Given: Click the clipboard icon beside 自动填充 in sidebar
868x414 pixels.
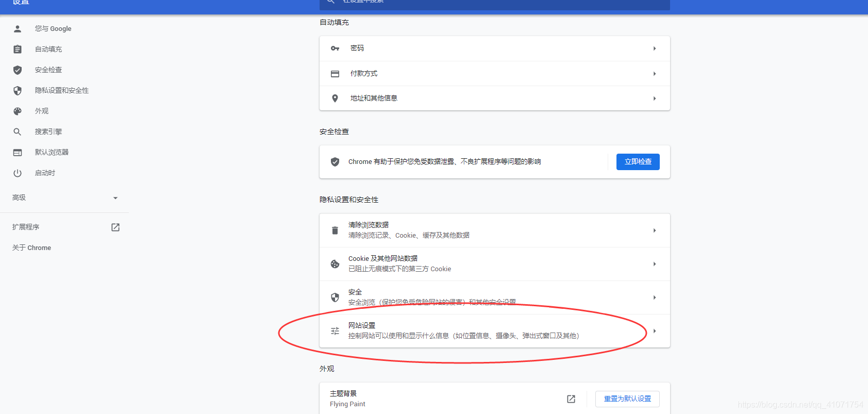Looking at the screenshot, I should (18, 49).
